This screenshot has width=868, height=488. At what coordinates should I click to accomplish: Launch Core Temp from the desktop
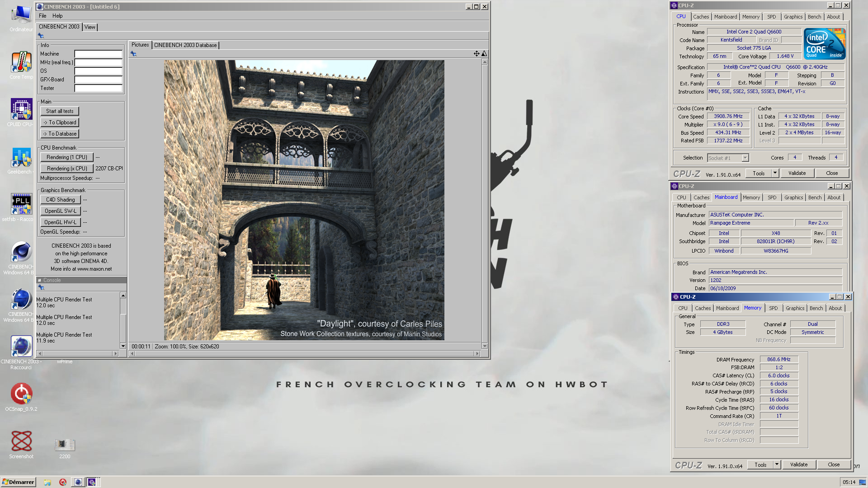coord(21,65)
